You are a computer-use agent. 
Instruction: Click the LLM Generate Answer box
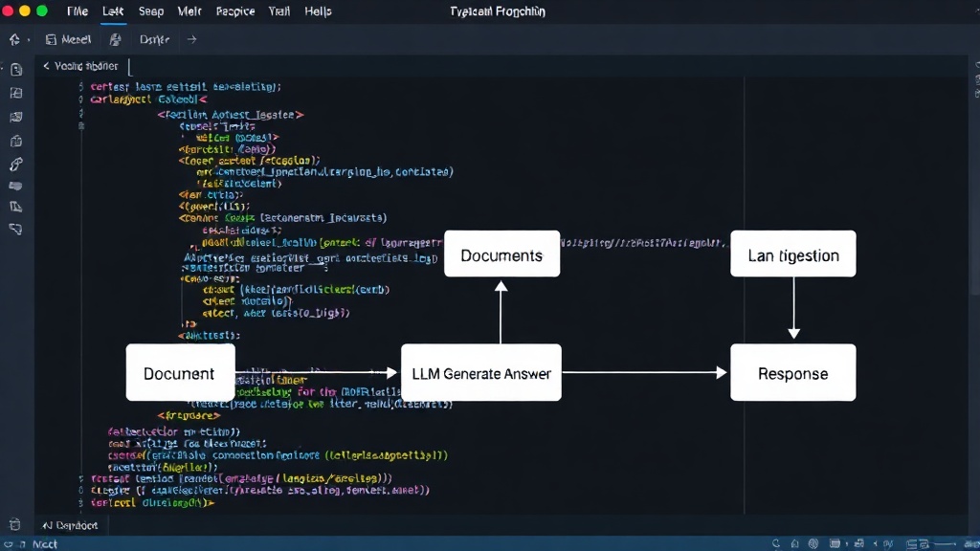pos(481,372)
